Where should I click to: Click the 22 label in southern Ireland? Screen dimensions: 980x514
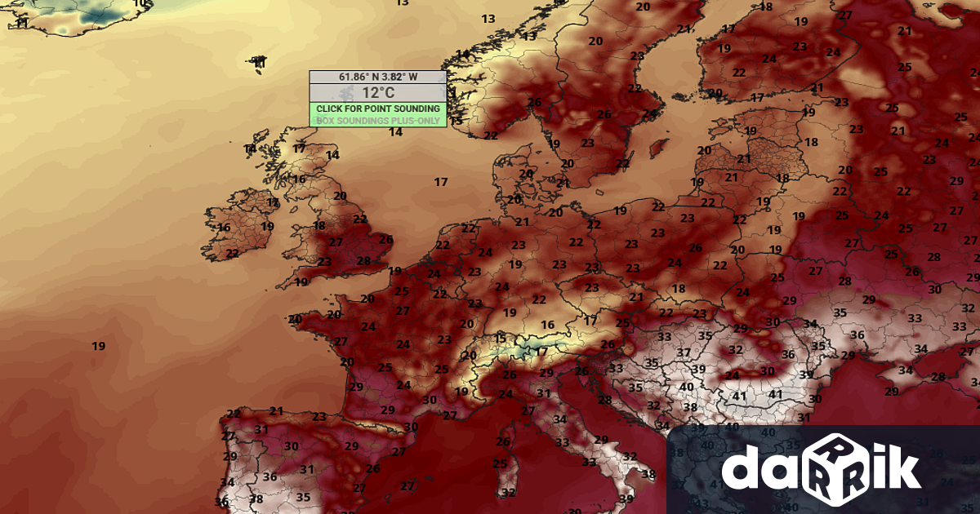click(233, 254)
